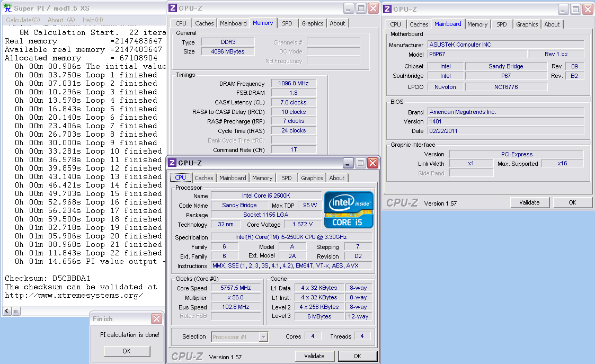595x364 pixels.
Task: Click the CPU-Z Mainboard window title icon
Action: point(387,8)
